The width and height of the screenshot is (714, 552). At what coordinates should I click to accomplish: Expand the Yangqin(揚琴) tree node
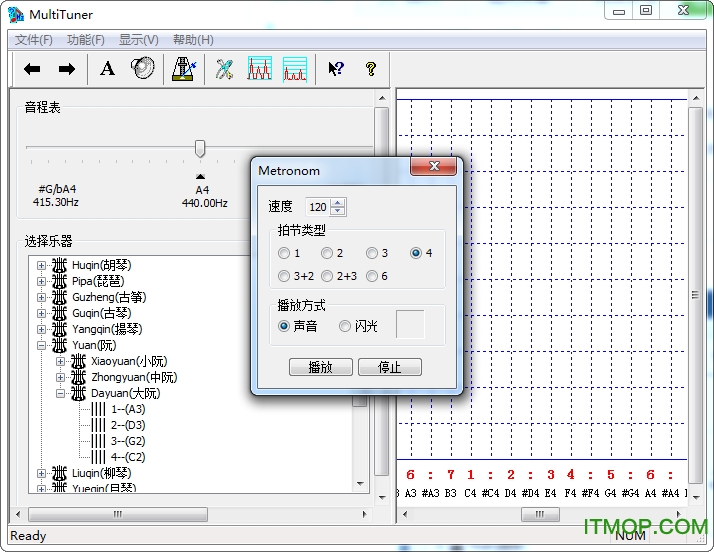pos(41,329)
